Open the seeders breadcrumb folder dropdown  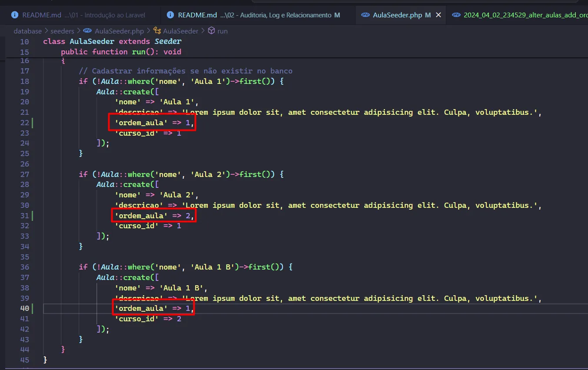click(62, 31)
